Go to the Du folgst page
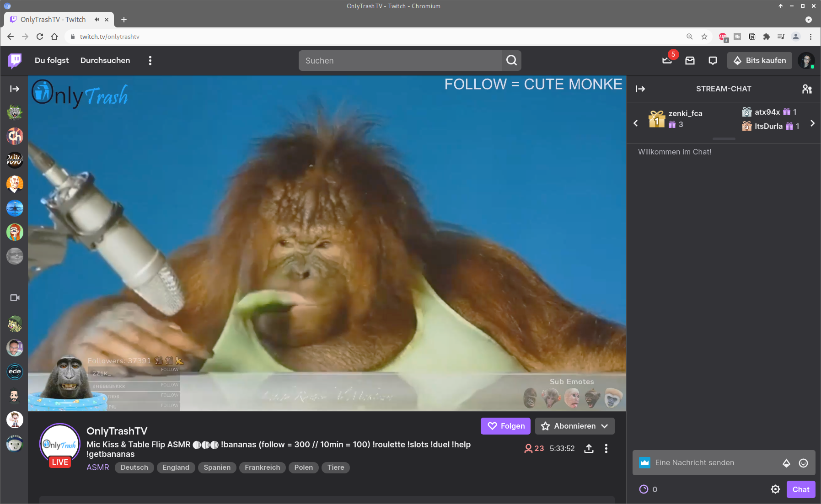Image resolution: width=821 pixels, height=504 pixels. tap(52, 60)
